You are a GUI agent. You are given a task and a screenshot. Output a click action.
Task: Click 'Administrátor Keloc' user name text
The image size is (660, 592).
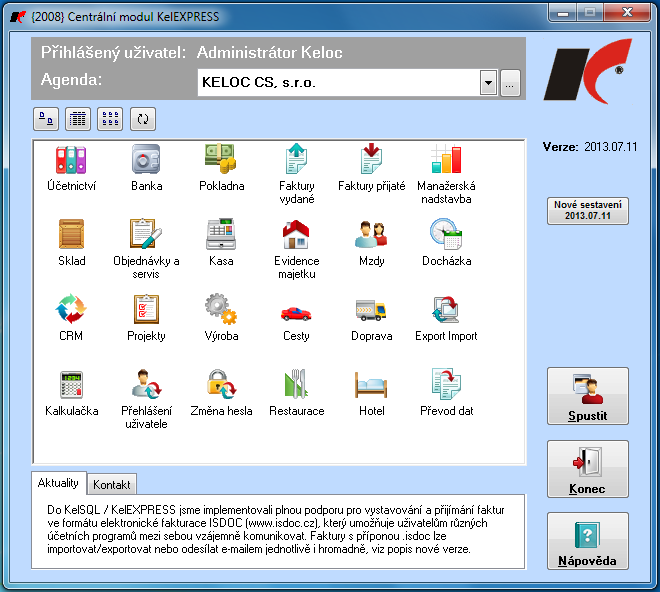[x=269, y=53]
